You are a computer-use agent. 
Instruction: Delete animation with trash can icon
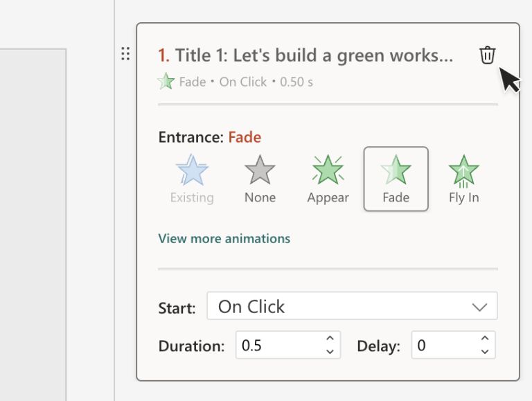click(x=488, y=55)
